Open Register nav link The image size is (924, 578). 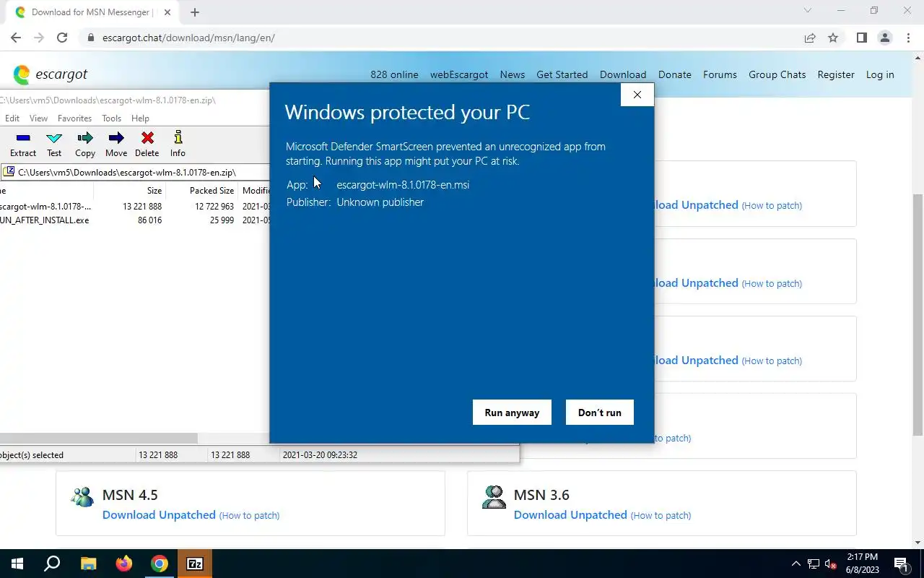836,74
